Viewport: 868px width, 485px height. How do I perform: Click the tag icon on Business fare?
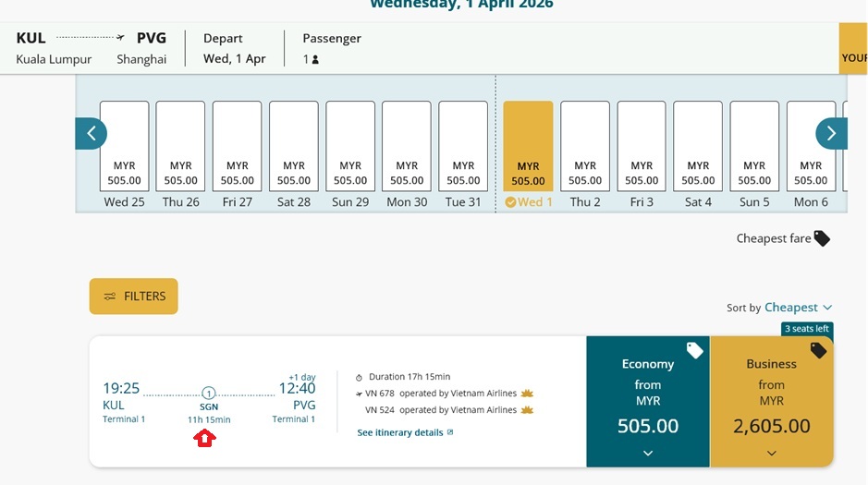(818, 350)
